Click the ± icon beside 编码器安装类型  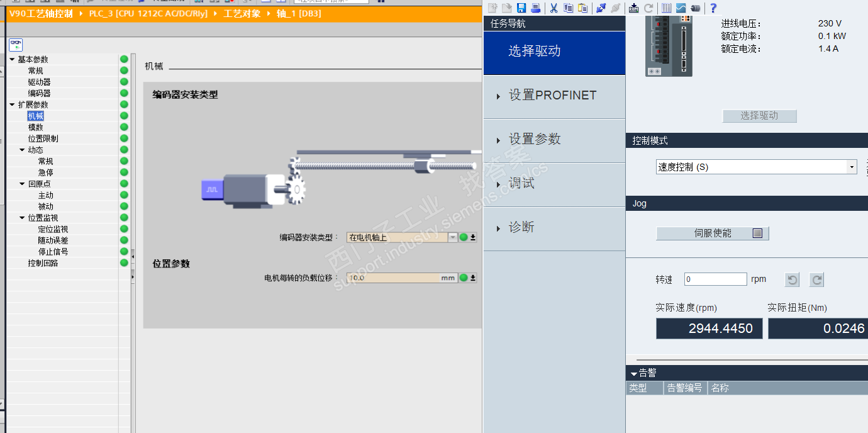point(473,237)
